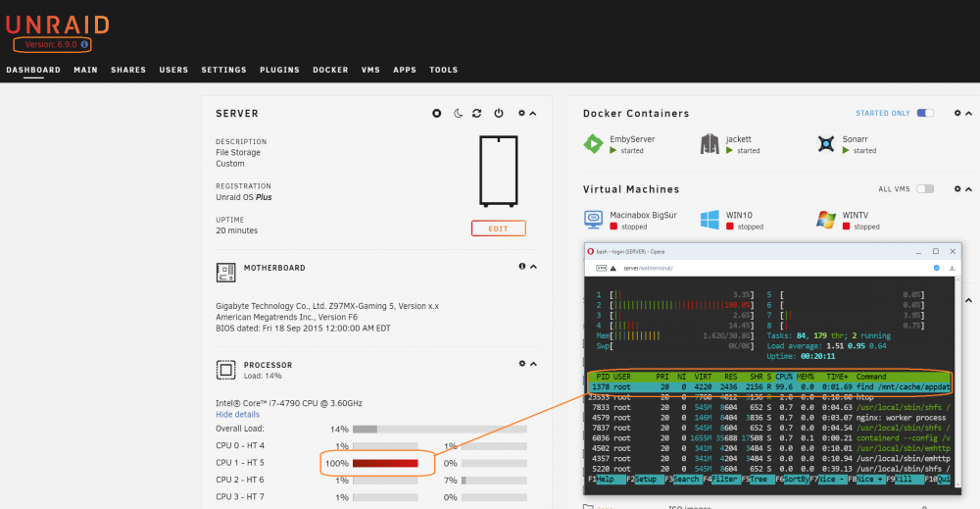Click the Hide details link under processor
980x509 pixels.
point(237,415)
